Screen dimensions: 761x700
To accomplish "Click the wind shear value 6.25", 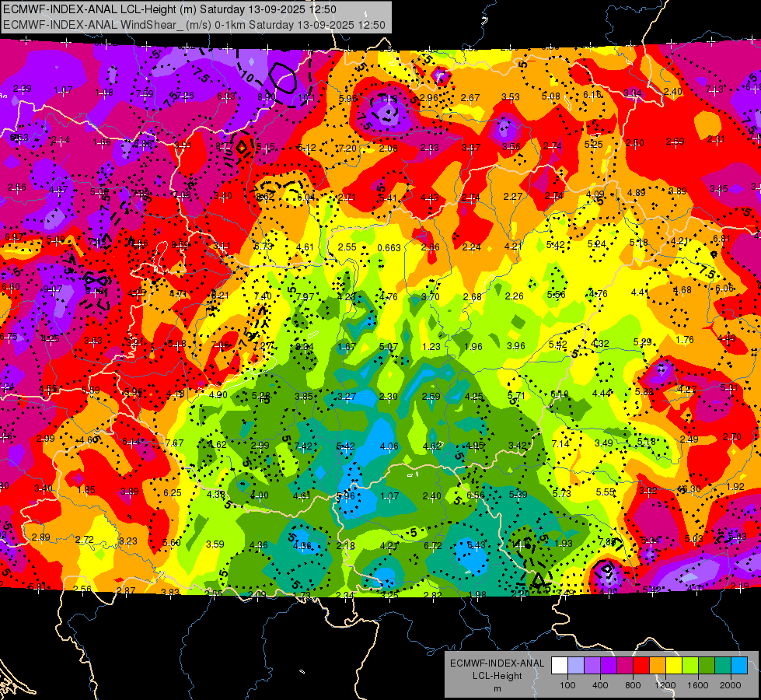I will [173, 493].
